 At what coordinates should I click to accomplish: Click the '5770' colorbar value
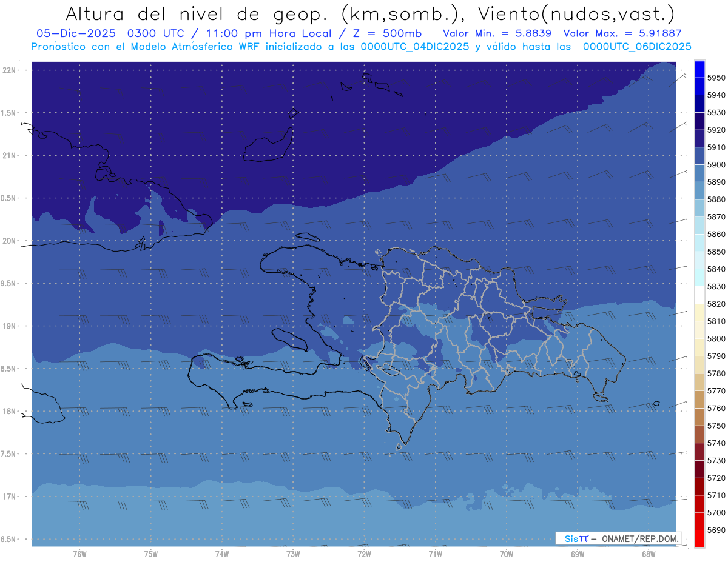pyautogui.click(x=716, y=391)
